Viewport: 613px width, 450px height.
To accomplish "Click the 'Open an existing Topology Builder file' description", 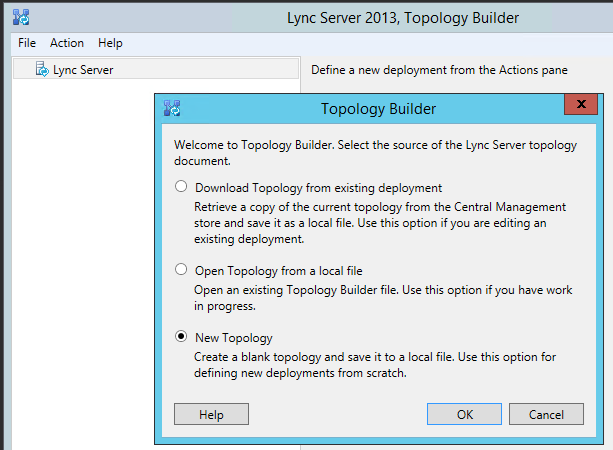I will click(x=383, y=298).
